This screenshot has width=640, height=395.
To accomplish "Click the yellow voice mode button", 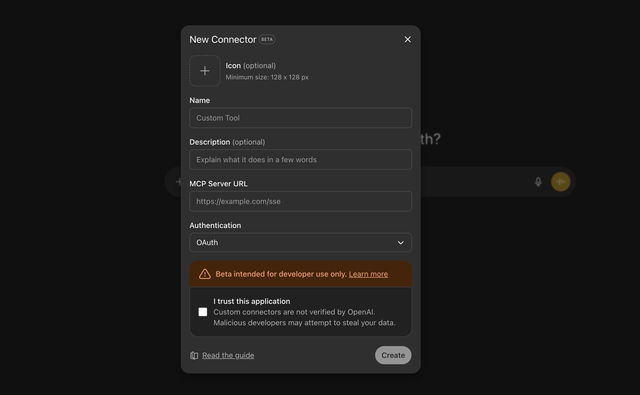I will pos(560,182).
